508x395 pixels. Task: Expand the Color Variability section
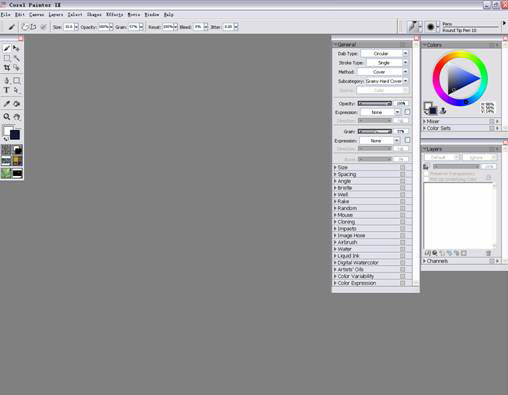pos(354,276)
